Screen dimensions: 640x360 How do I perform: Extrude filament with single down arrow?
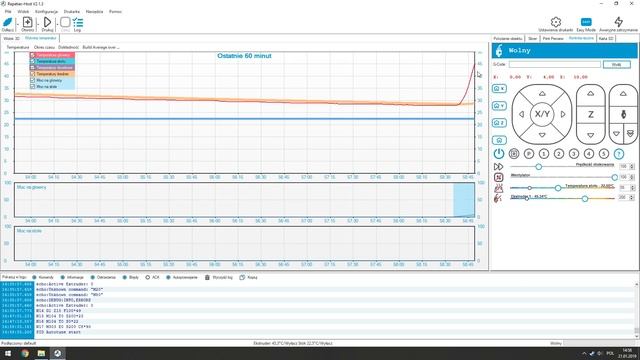(616, 134)
